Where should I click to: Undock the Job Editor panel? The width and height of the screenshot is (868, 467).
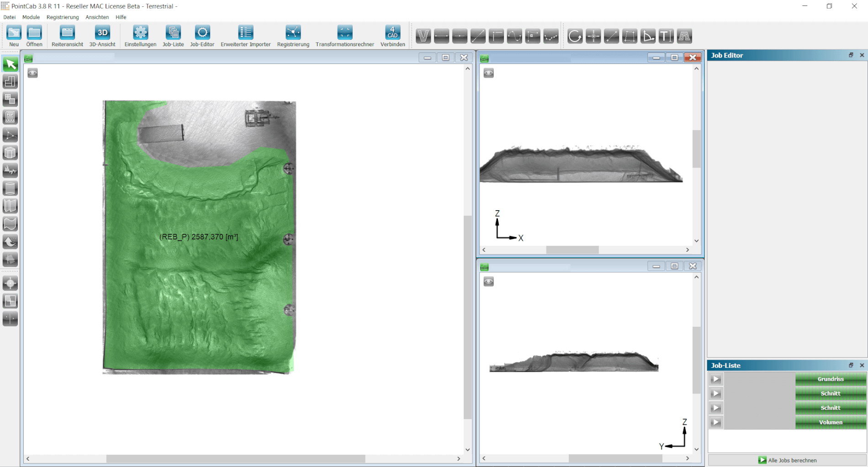click(851, 55)
